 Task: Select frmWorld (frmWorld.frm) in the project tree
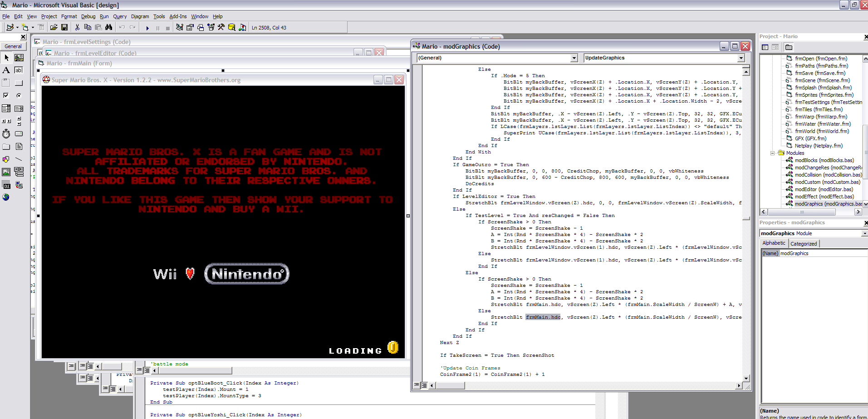point(822,131)
